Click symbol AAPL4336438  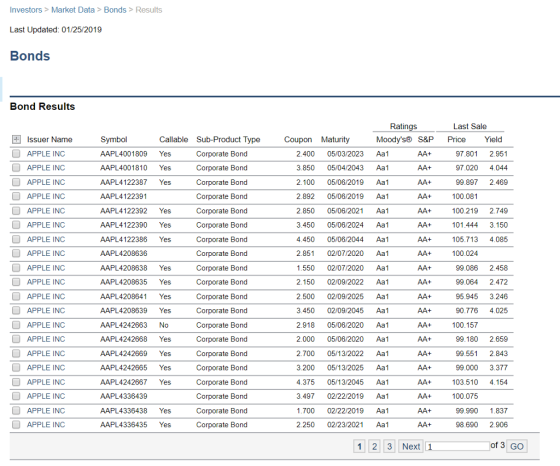(124, 411)
